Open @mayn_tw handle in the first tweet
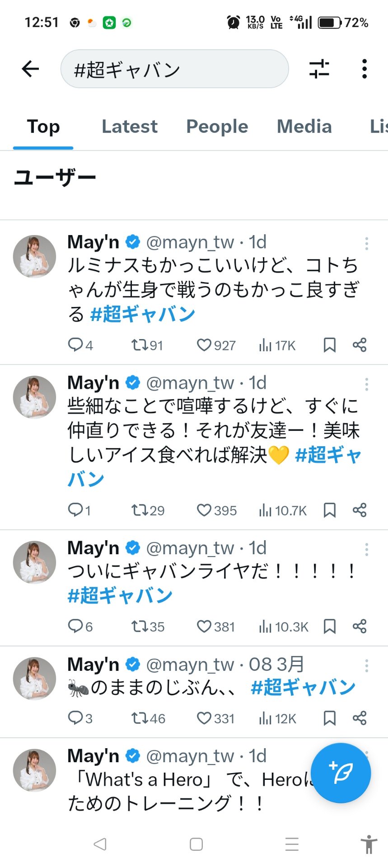Viewport: 388px width, 868px height. coord(190,242)
